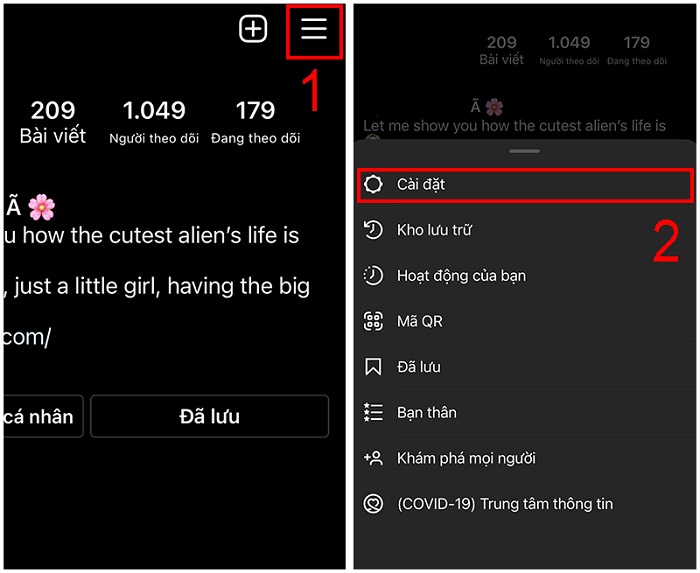View the 179 Đang theo dõi following list
700x573 pixels.
tap(255, 122)
